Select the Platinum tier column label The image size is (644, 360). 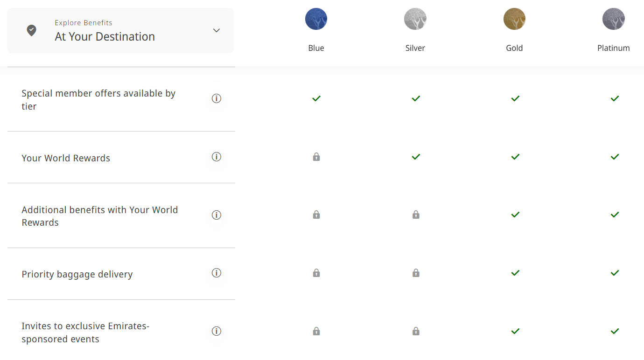(x=614, y=48)
